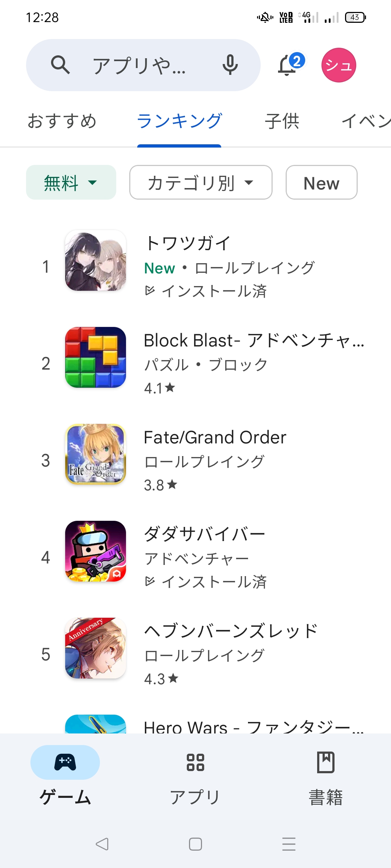Open the Fate/Grand Order app icon
Image resolution: width=391 pixels, height=868 pixels.
[x=96, y=454]
